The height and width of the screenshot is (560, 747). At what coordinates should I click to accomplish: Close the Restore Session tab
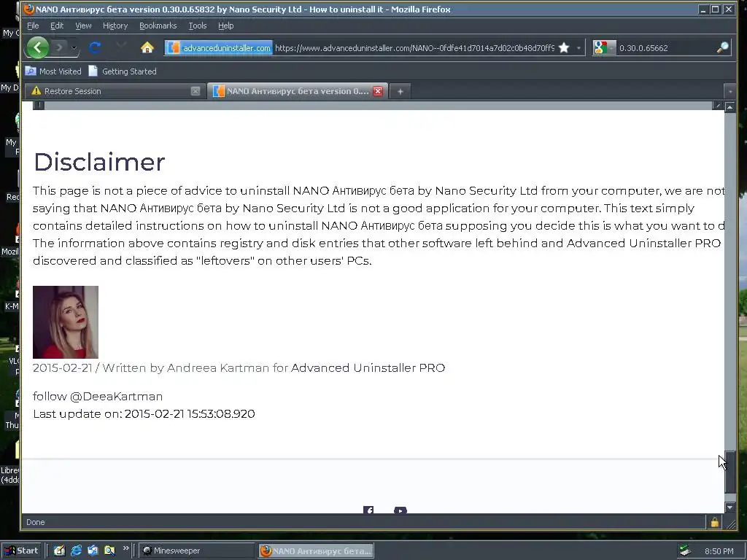click(196, 91)
